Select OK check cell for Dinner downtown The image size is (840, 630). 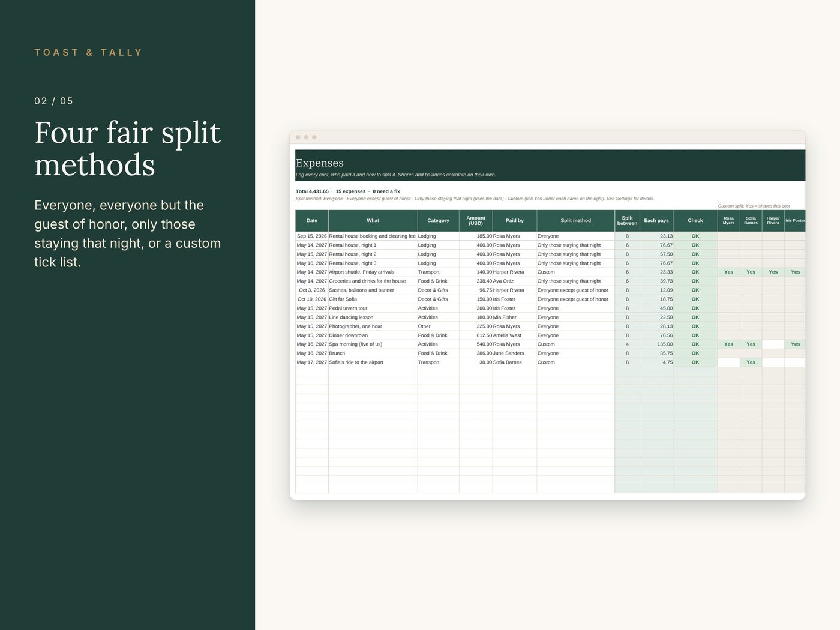[695, 335]
